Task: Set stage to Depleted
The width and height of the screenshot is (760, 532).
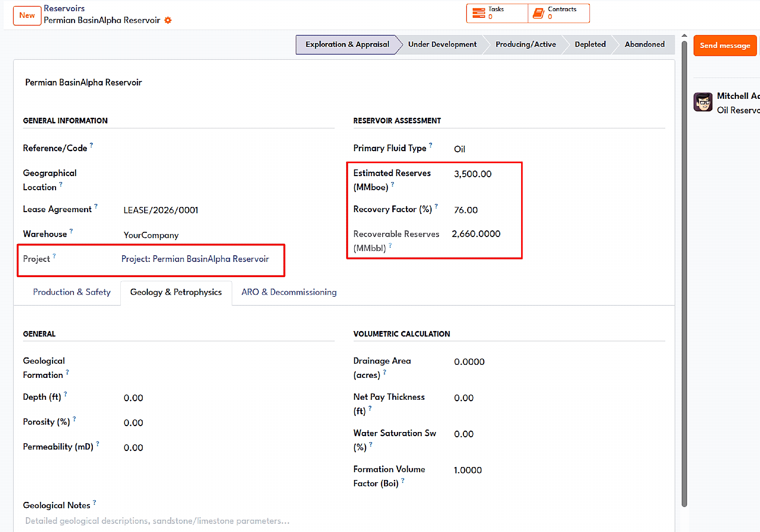Action: tap(590, 45)
